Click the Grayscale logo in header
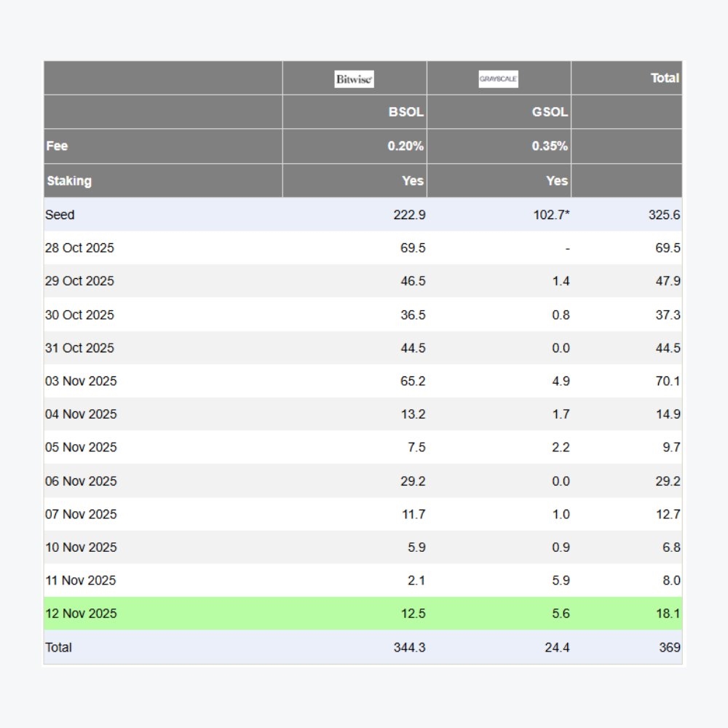The height and width of the screenshot is (728, 728). pyautogui.click(x=498, y=79)
